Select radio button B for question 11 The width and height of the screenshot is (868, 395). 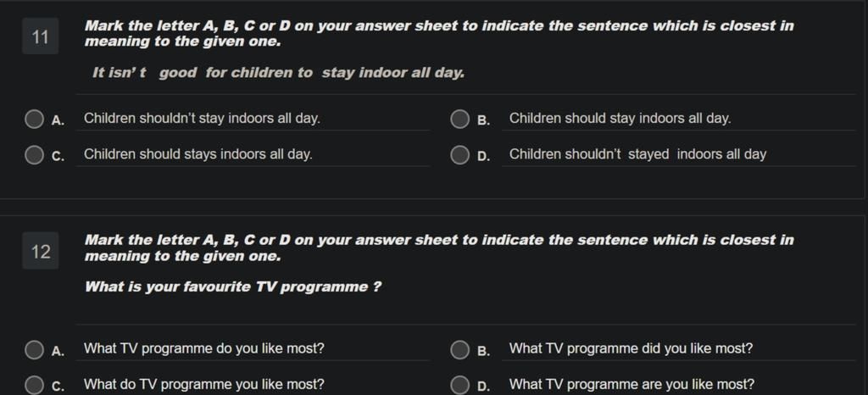pyautogui.click(x=459, y=119)
